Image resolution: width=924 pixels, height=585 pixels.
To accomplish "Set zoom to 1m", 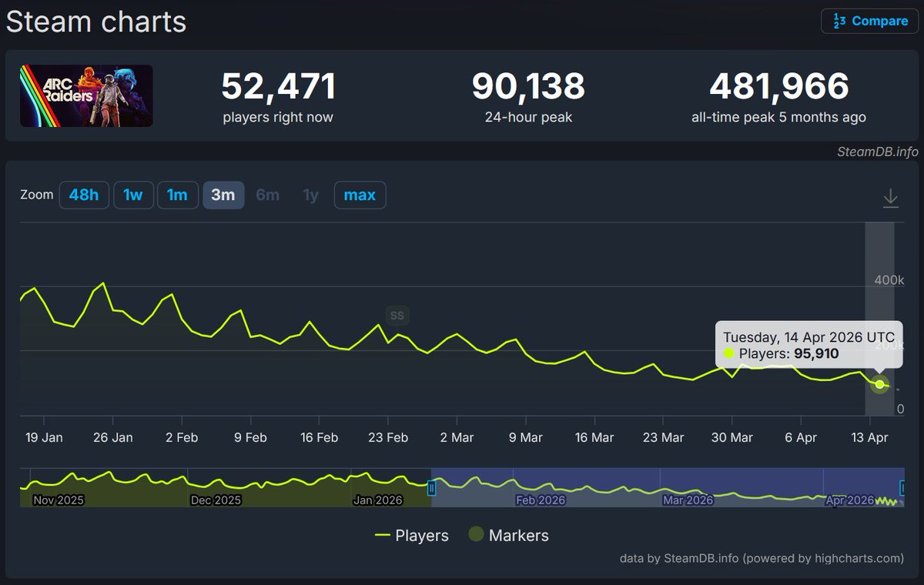I will click(x=178, y=195).
